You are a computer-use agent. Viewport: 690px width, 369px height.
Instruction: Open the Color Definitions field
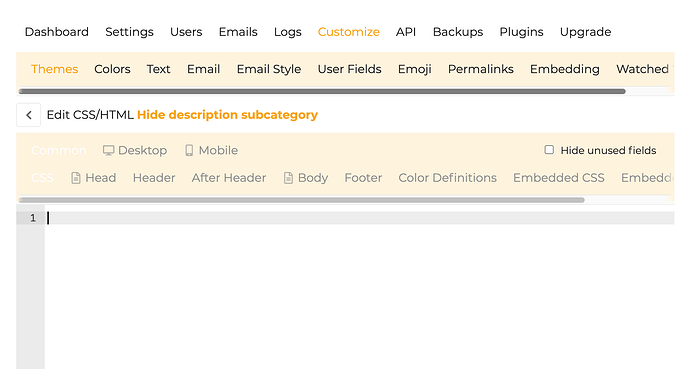tap(448, 178)
